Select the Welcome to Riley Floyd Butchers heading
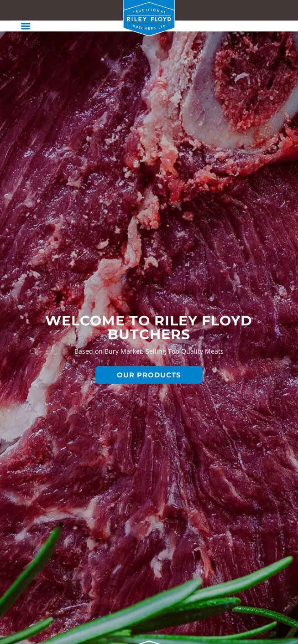 coord(149,327)
